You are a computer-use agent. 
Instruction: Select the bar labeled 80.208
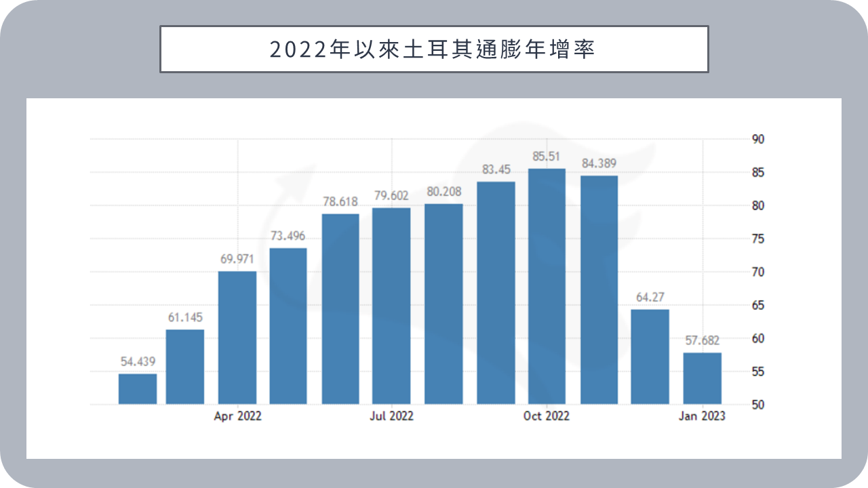pyautogui.click(x=443, y=304)
